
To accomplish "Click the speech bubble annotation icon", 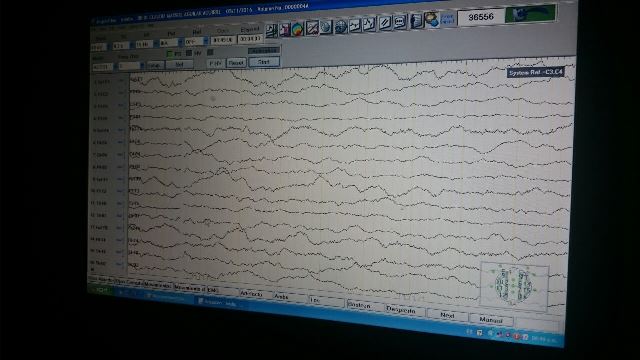I will tap(400, 22).
